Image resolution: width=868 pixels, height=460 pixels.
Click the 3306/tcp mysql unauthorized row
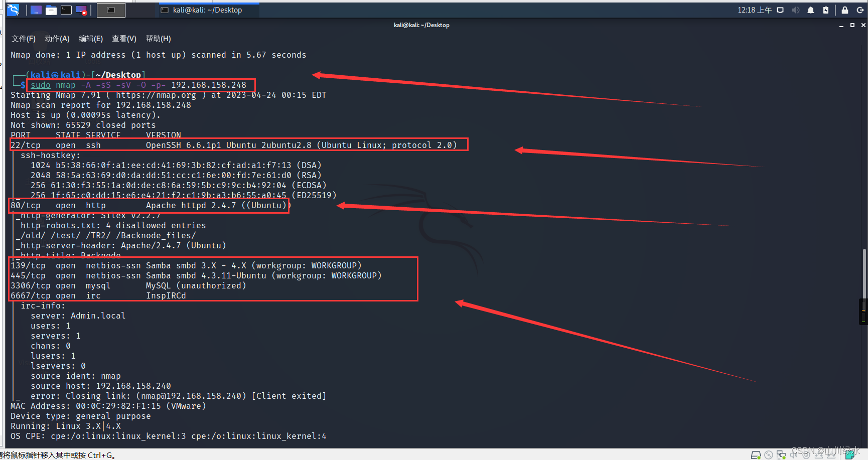click(x=128, y=285)
